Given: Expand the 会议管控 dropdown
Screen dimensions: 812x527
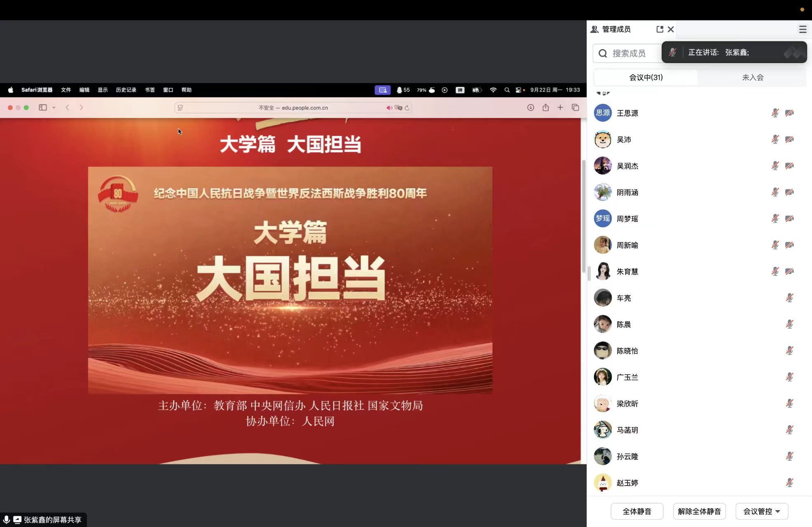Looking at the screenshot, I should (x=761, y=511).
